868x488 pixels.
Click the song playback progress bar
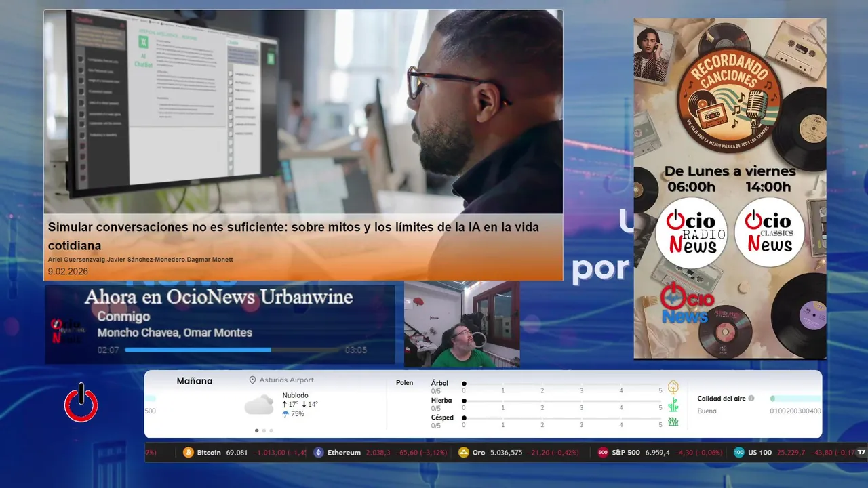[x=232, y=350]
